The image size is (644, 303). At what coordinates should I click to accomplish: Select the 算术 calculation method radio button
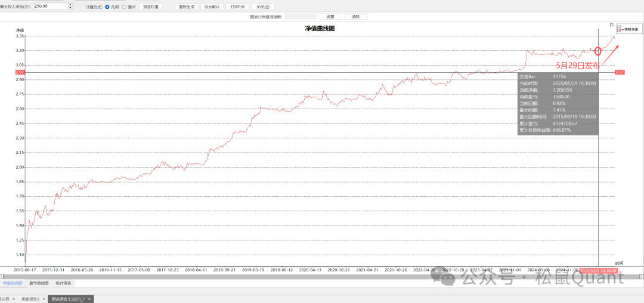pos(124,7)
